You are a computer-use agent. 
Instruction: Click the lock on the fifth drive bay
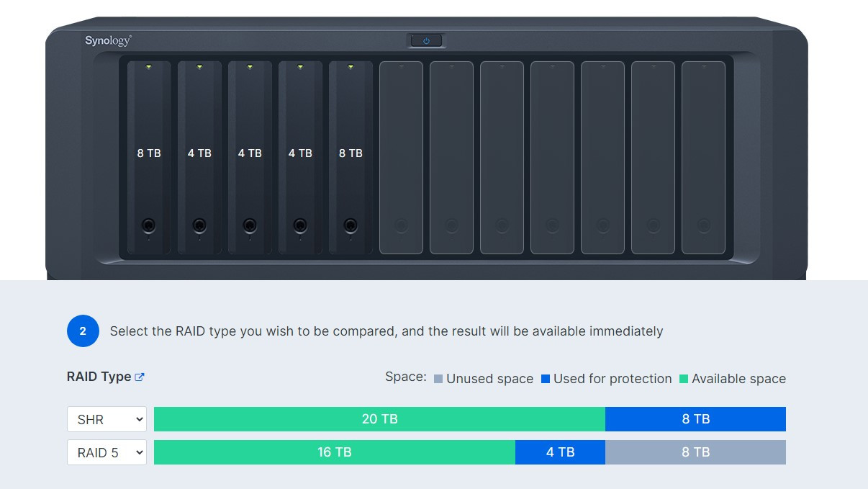pos(351,225)
